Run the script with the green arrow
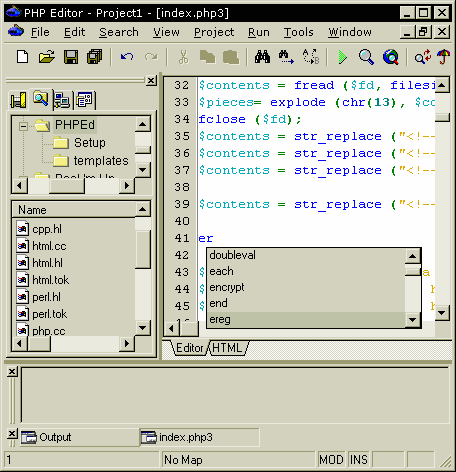The height and width of the screenshot is (472, 456). (x=342, y=57)
